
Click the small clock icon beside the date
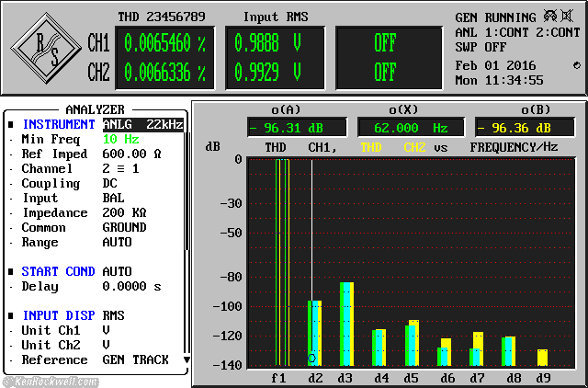[x=576, y=66]
